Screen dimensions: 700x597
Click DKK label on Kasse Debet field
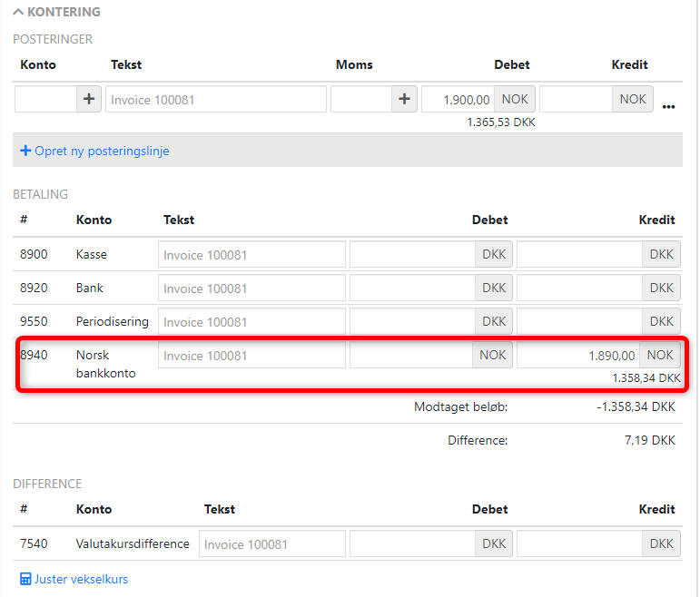pos(494,255)
